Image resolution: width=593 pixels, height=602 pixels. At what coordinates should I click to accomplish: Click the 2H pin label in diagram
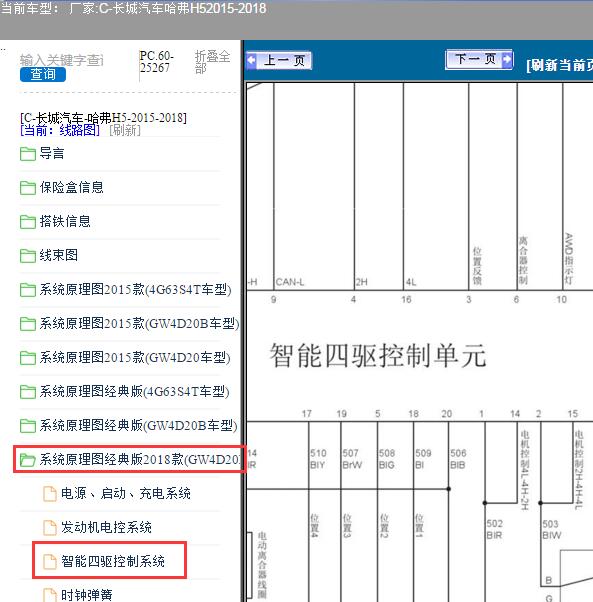(x=361, y=282)
